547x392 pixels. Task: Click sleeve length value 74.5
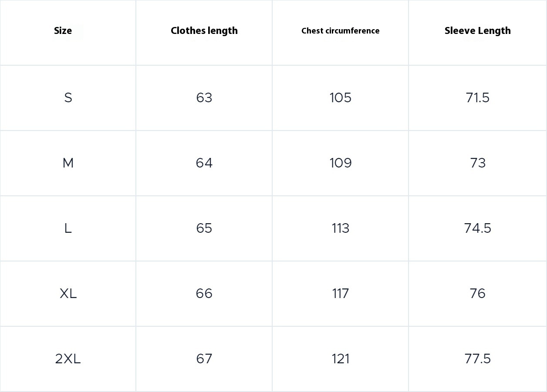point(478,228)
